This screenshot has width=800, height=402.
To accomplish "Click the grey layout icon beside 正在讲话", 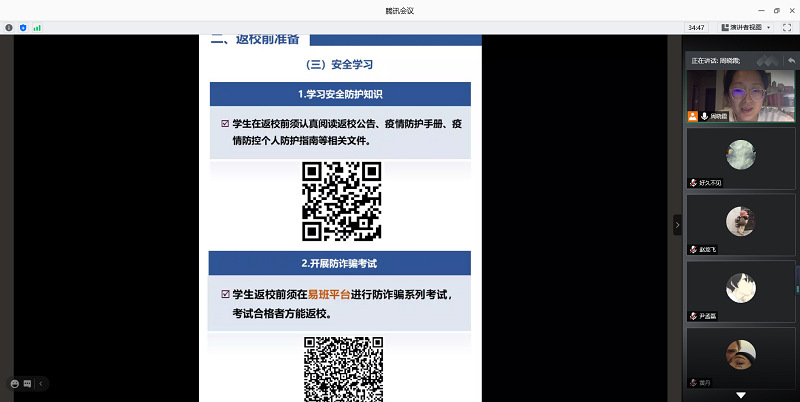I will click(x=767, y=60).
